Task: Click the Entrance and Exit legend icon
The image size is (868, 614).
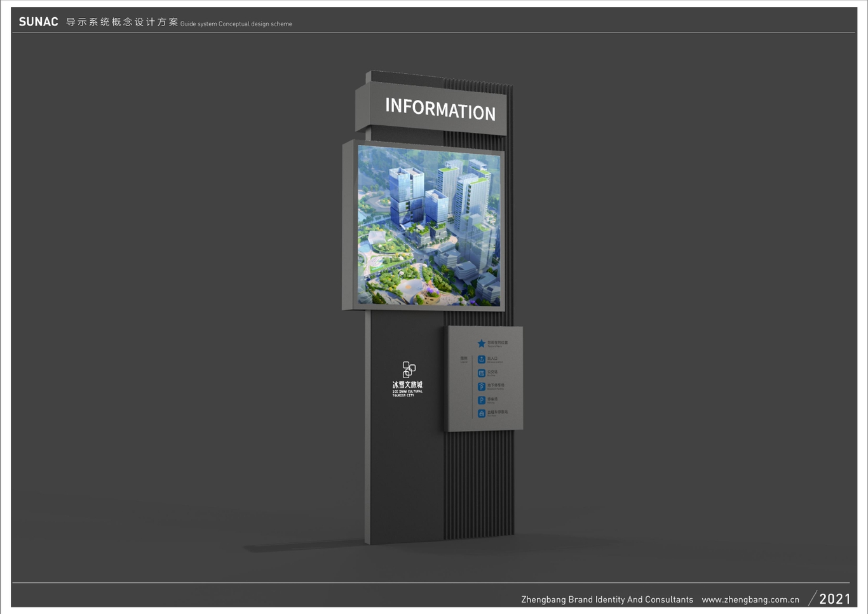Action: pyautogui.click(x=481, y=359)
